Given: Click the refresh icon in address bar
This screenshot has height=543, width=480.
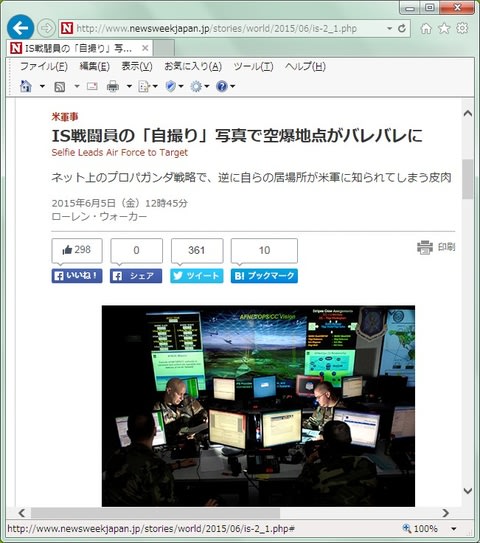Looking at the screenshot, I should tap(402, 28).
